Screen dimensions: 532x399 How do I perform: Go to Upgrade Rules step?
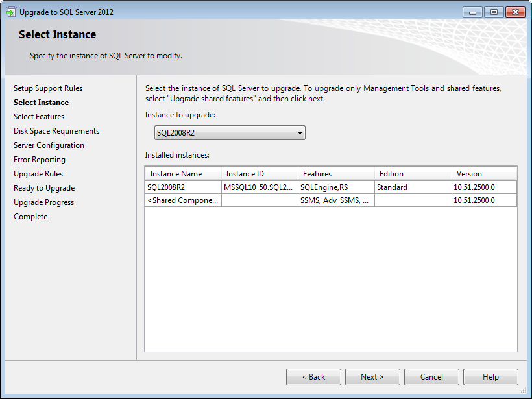click(x=38, y=174)
